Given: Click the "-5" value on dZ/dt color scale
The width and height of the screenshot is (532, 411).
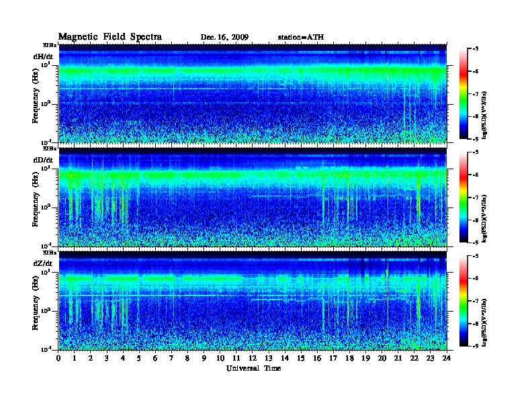Looking at the screenshot, I should [x=476, y=256].
